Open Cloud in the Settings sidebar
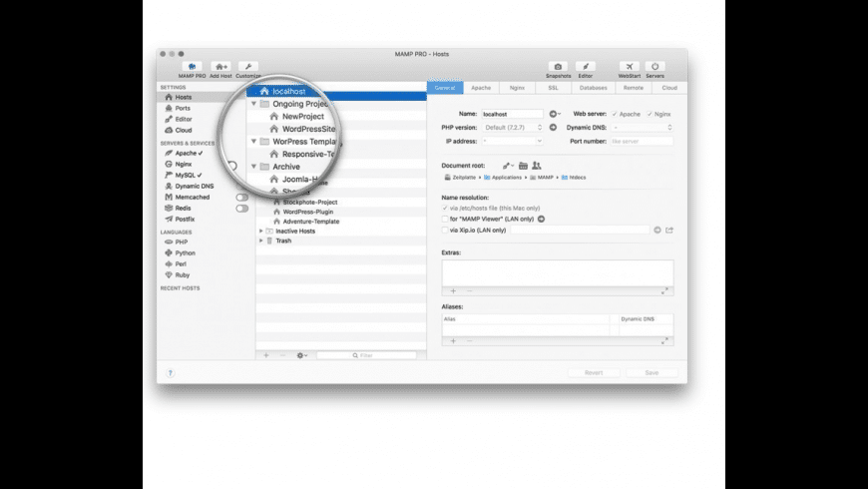The height and width of the screenshot is (489, 868). 184,130
